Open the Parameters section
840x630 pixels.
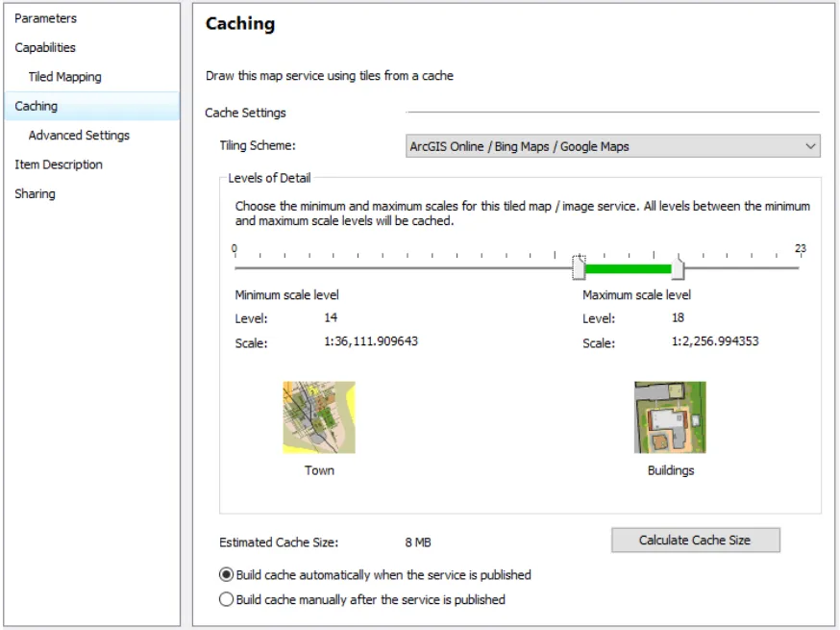(x=45, y=18)
